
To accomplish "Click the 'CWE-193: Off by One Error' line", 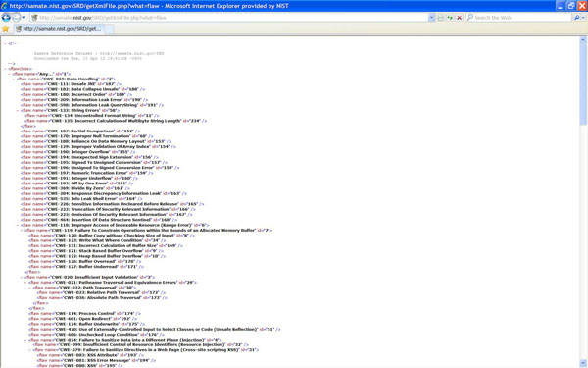I will (76, 184).
